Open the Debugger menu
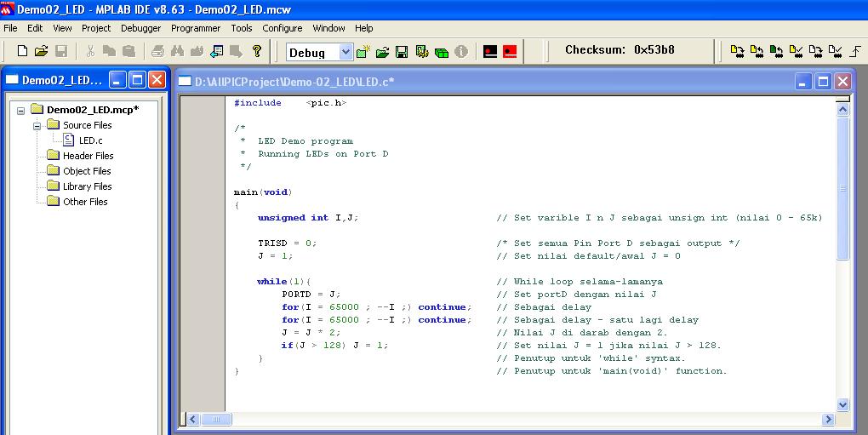Image resolution: width=868 pixels, height=435 pixels. tap(140, 28)
